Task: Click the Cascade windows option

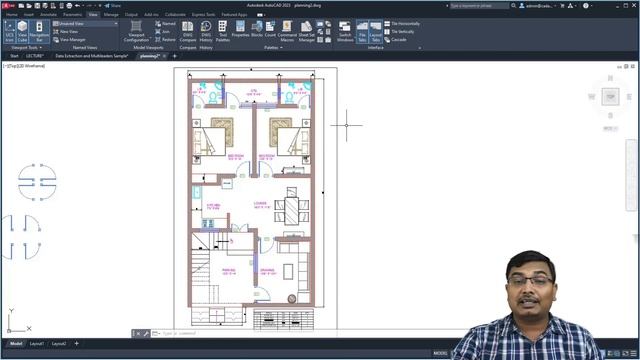Action: (396, 40)
